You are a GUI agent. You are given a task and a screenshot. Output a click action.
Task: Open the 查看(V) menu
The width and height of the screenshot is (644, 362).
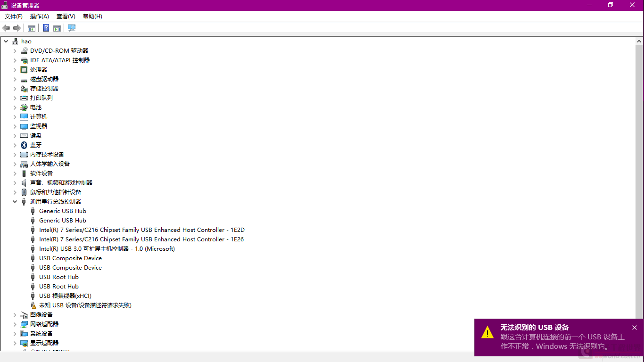click(x=66, y=16)
